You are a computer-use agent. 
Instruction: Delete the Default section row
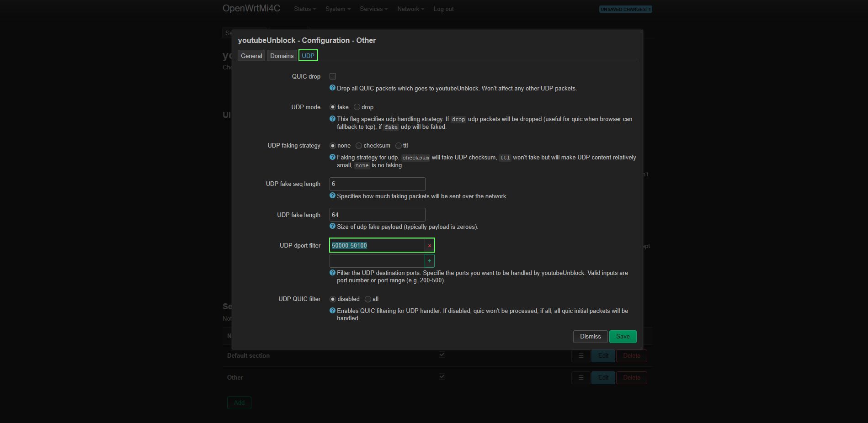(631, 356)
